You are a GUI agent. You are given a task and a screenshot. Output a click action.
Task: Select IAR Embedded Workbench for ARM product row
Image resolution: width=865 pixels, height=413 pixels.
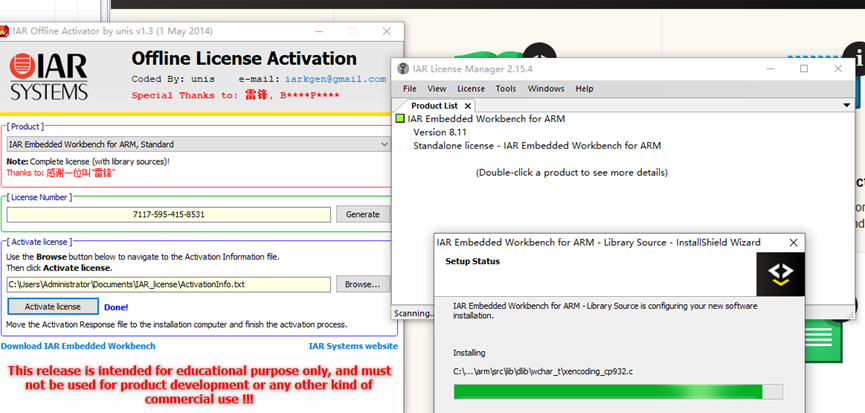pyautogui.click(x=486, y=119)
